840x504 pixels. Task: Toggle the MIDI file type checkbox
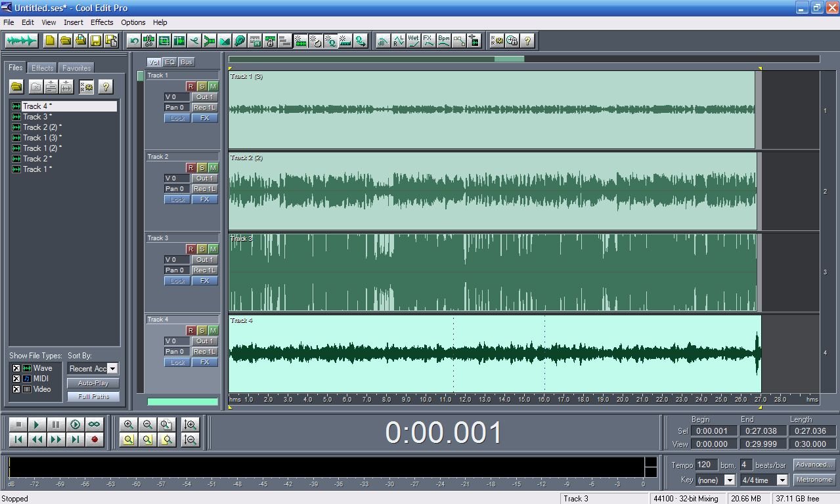pos(16,379)
